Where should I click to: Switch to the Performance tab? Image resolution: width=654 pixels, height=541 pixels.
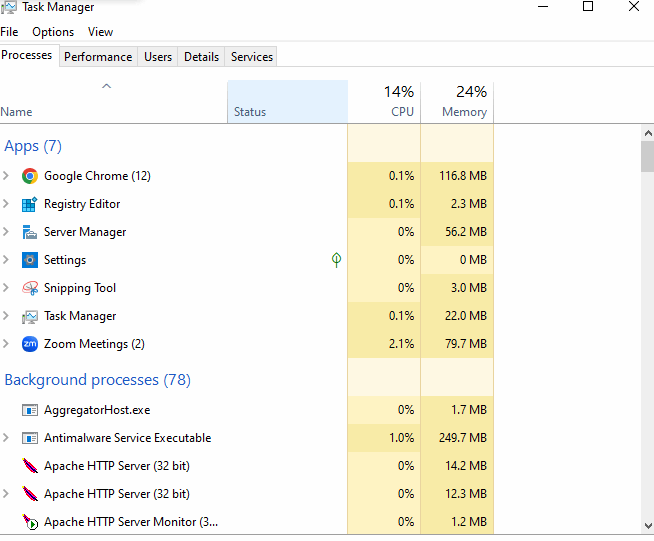[98, 57]
